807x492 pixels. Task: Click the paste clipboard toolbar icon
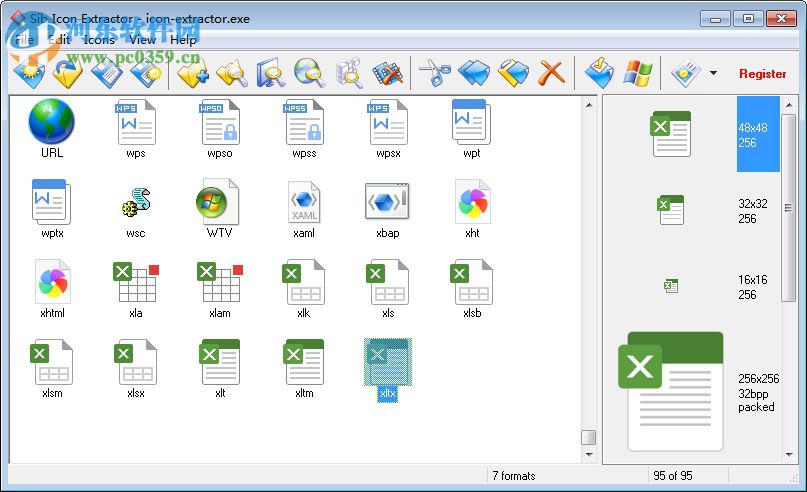(513, 73)
